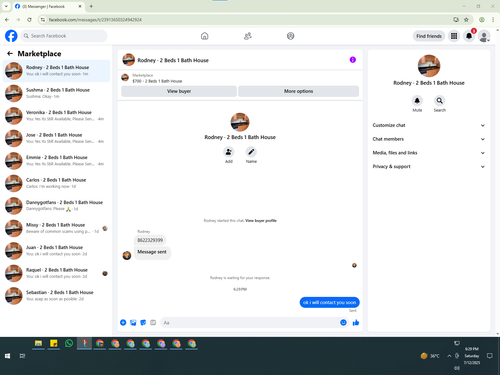
Task: Search in the Rodney conversation
Action: pos(440,100)
